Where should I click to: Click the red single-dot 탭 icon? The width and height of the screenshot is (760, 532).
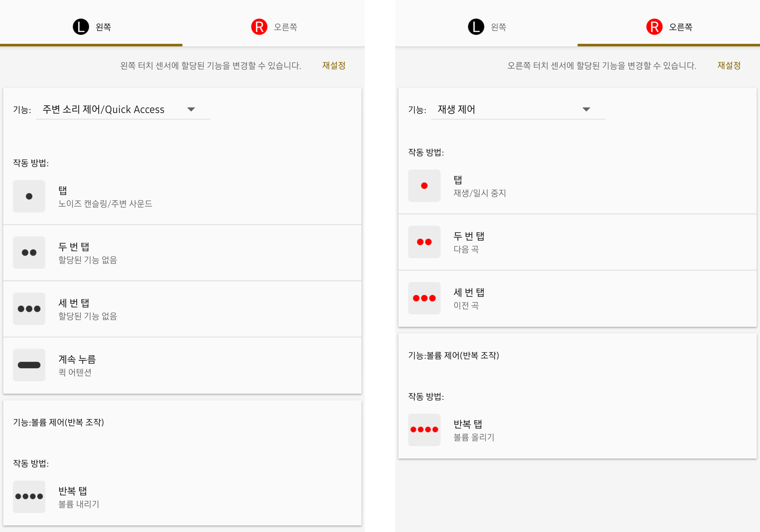tap(424, 186)
